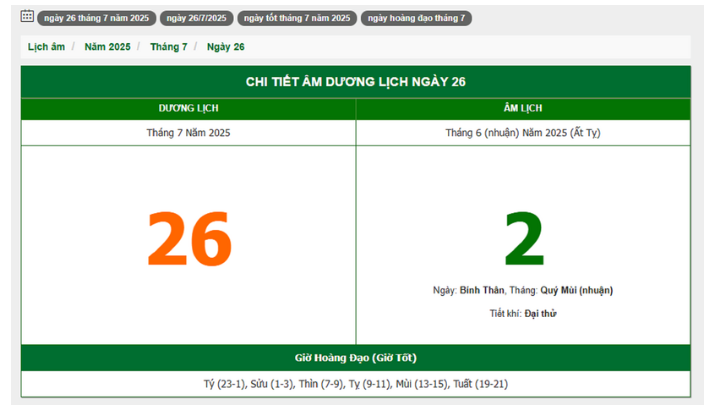708x410 pixels.
Task: Click the 'CHI TIẾT ÂM DƯƠNG LỊCH NGÀY 26' header
Action: pyautogui.click(x=355, y=82)
